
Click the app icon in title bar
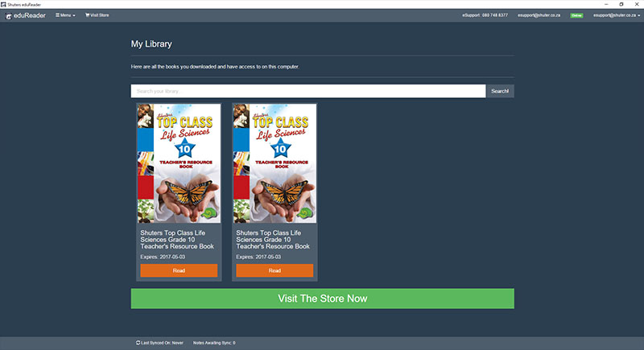tap(3, 5)
